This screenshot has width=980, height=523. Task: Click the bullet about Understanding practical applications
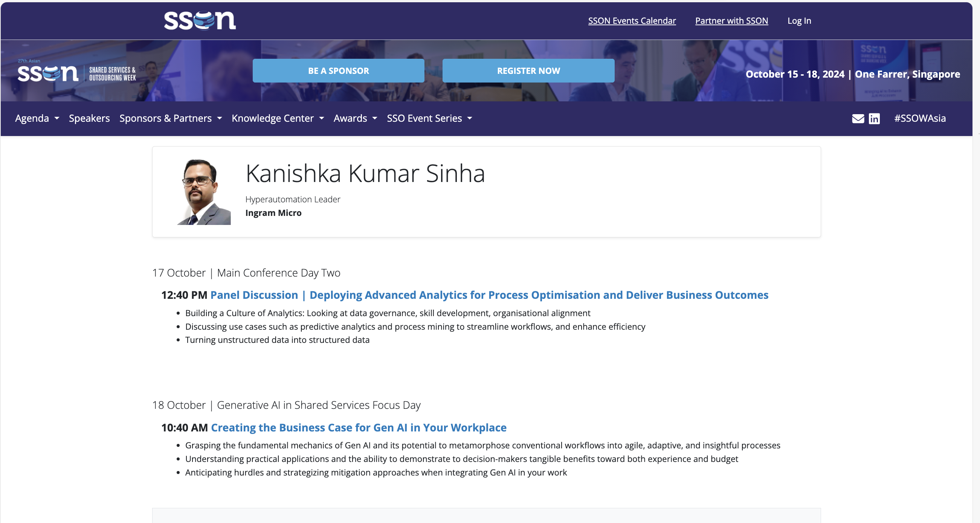461,459
